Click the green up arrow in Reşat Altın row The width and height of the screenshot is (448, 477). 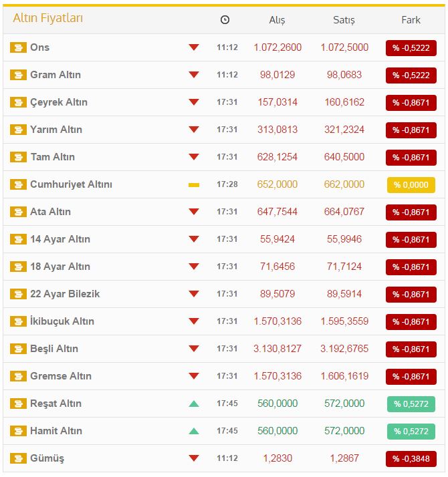194,404
